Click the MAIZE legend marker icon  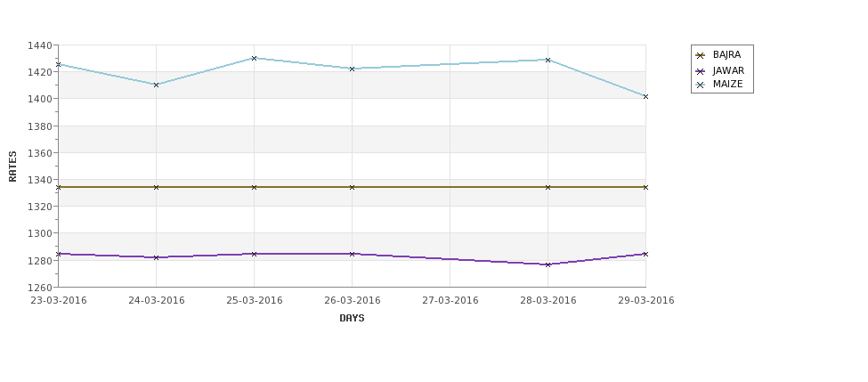coord(701,85)
